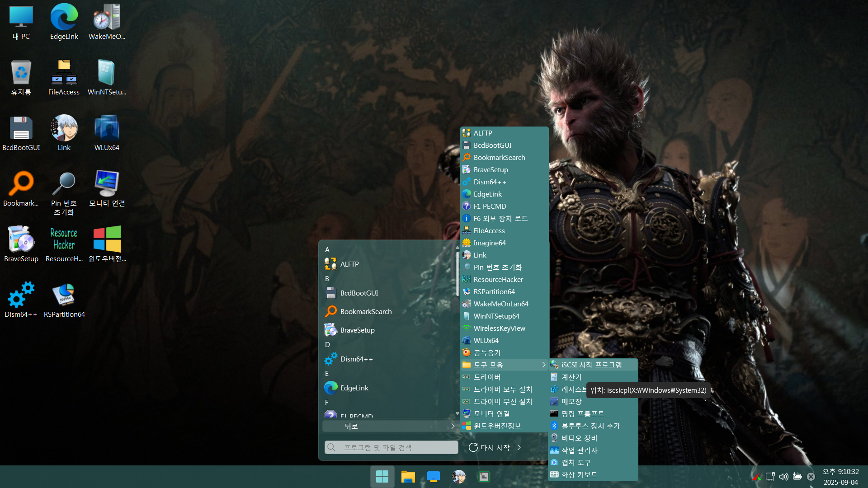Click the 뒤로 back button arrow
This screenshot has height=488, width=868.
453,426
